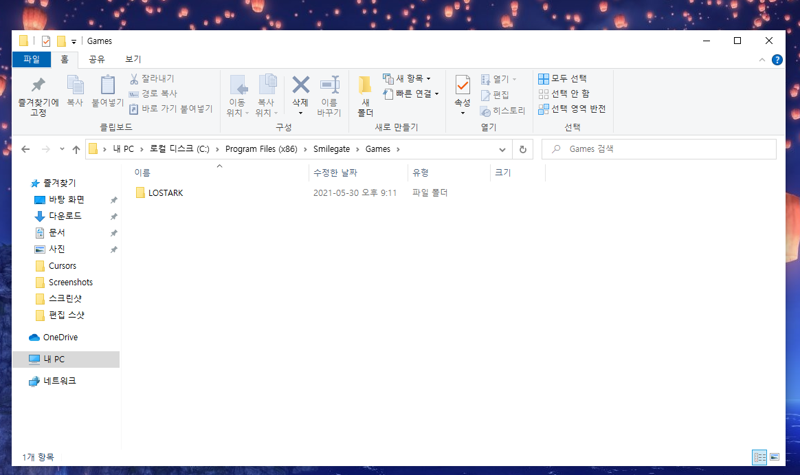Viewport: 800px width, 475px height.
Task: Open 이동 위치 (Move to) menu
Action: click(x=238, y=96)
